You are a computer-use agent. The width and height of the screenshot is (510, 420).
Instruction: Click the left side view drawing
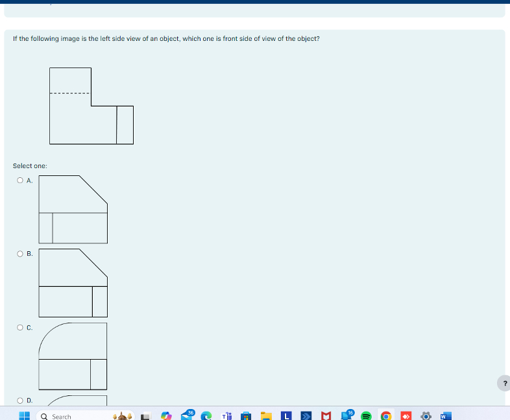[91, 106]
